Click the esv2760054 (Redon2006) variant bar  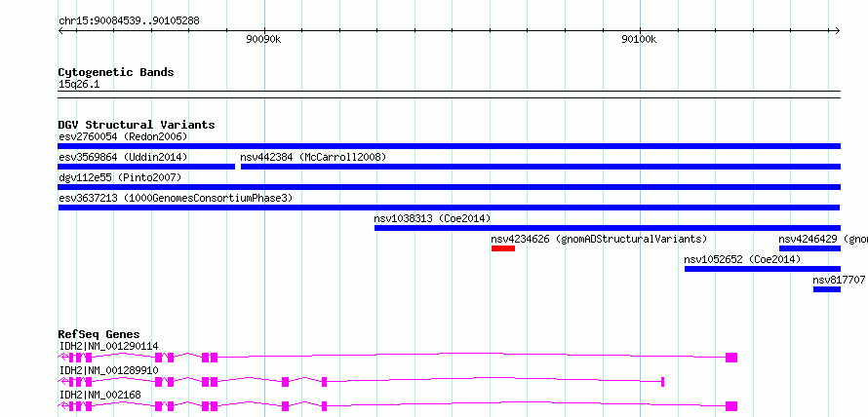[449, 146]
